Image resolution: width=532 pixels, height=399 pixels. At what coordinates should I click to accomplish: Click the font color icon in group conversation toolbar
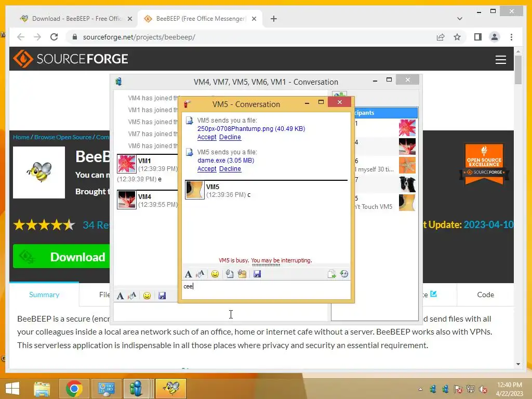click(x=132, y=296)
